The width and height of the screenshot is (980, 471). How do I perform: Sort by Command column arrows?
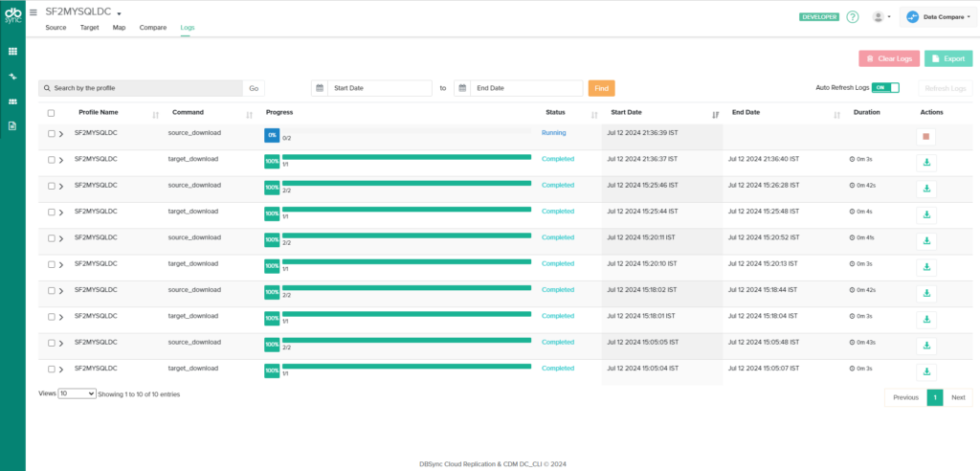click(x=250, y=115)
